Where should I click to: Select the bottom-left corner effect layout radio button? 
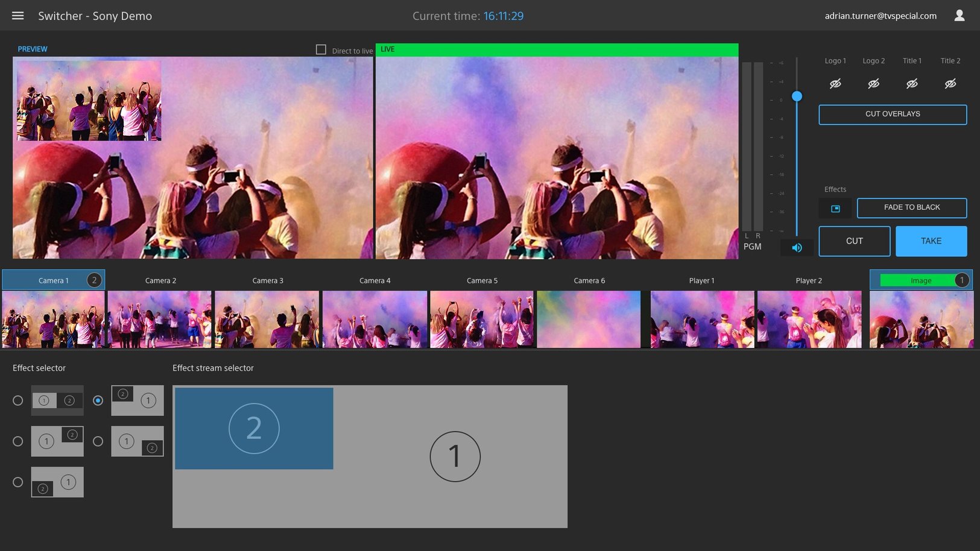(17, 482)
